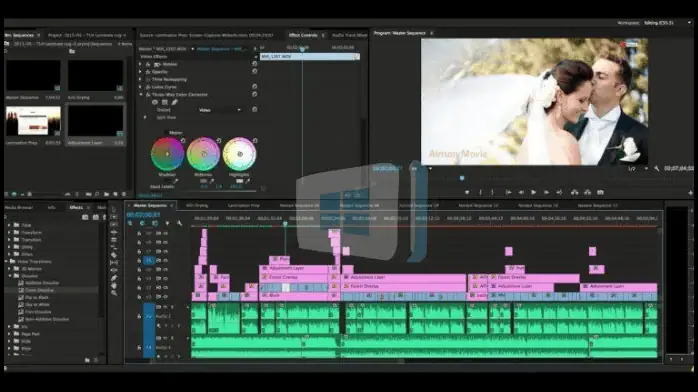Open the playback resolution dropdown showing 1/2
The height and width of the screenshot is (392, 698).
[637, 169]
